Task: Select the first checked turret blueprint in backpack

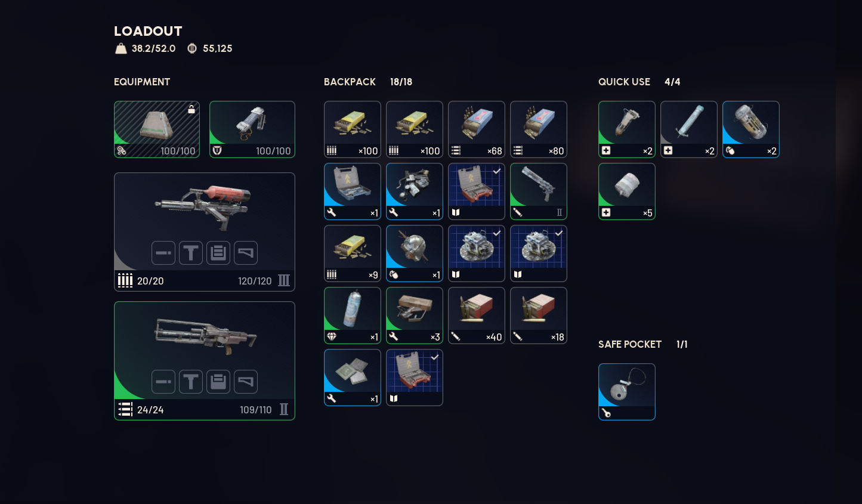Action: click(477, 253)
